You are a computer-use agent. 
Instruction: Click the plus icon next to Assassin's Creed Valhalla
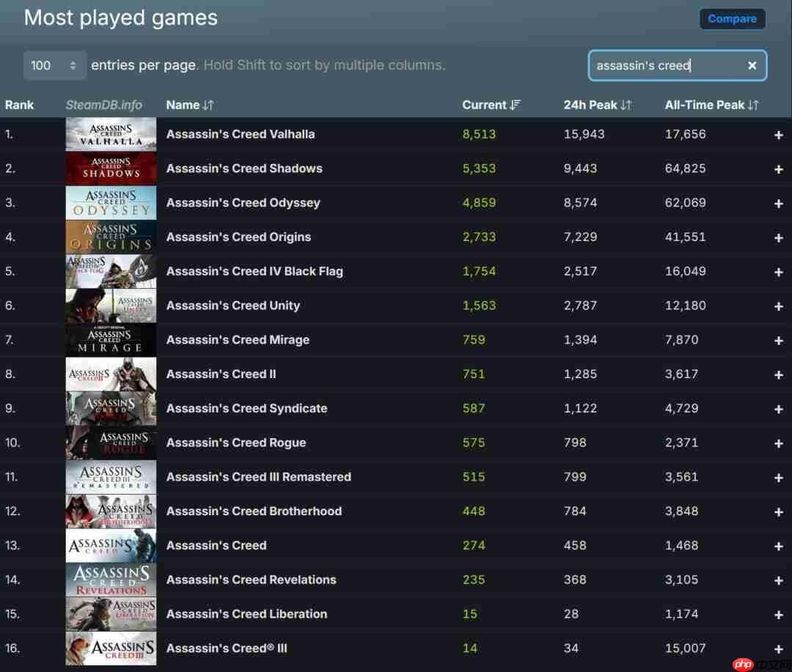[779, 134]
